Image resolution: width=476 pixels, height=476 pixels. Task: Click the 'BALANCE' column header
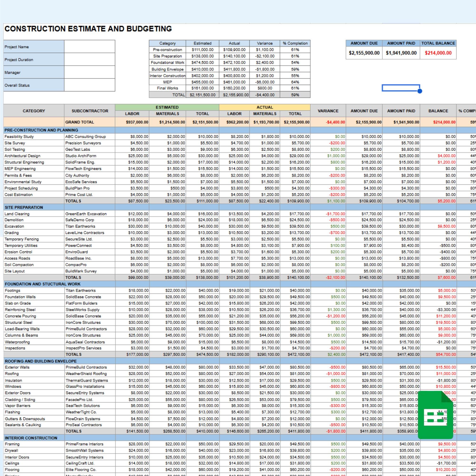(438, 111)
